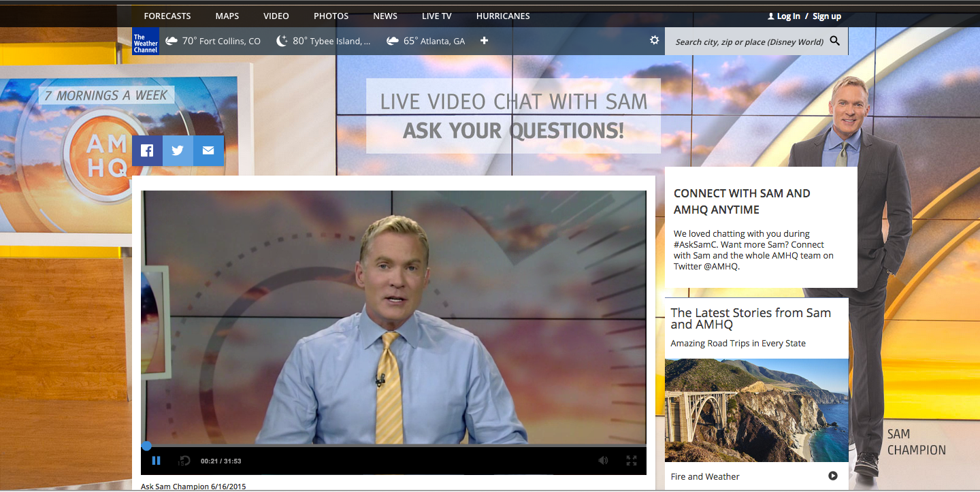
Task: Share page via email icon
Action: coord(208,151)
